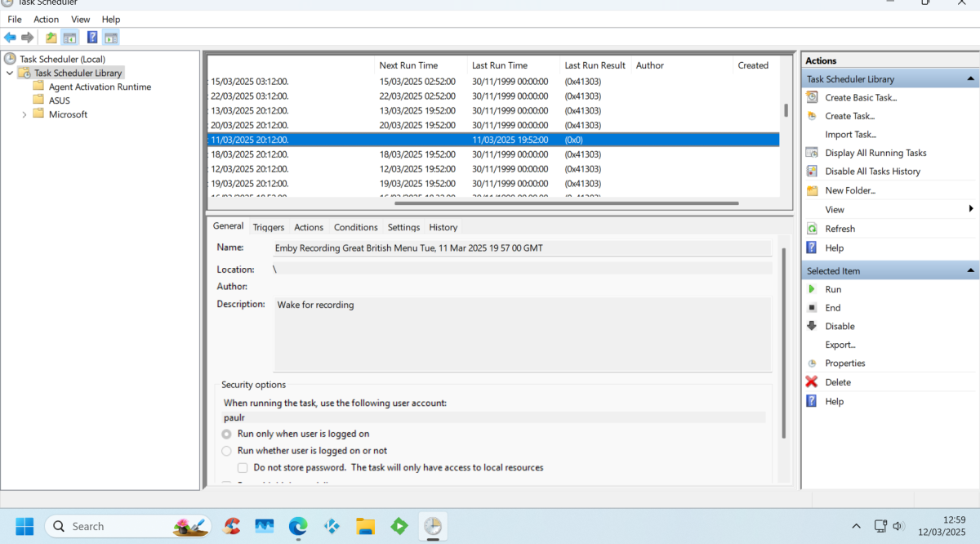Run the selected recording task
The image size is (980, 544).
[833, 288]
